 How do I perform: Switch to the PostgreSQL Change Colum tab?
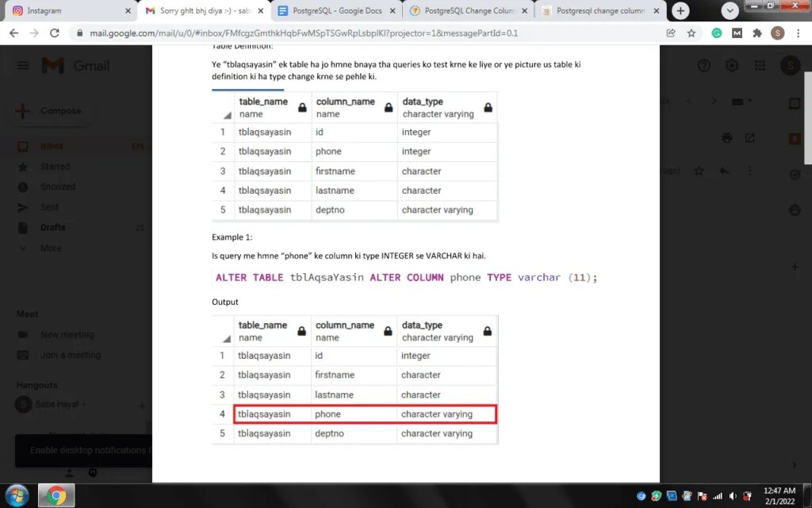[469, 10]
